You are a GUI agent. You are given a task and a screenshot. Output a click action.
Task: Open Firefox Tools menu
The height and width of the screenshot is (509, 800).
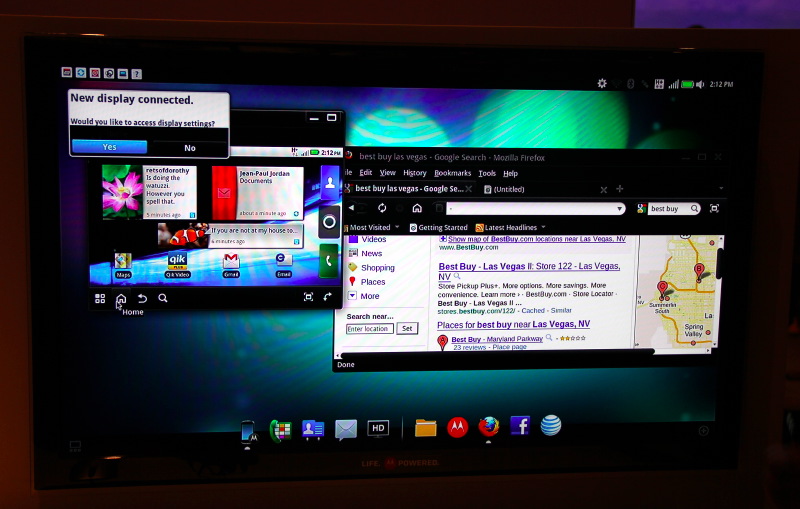487,173
